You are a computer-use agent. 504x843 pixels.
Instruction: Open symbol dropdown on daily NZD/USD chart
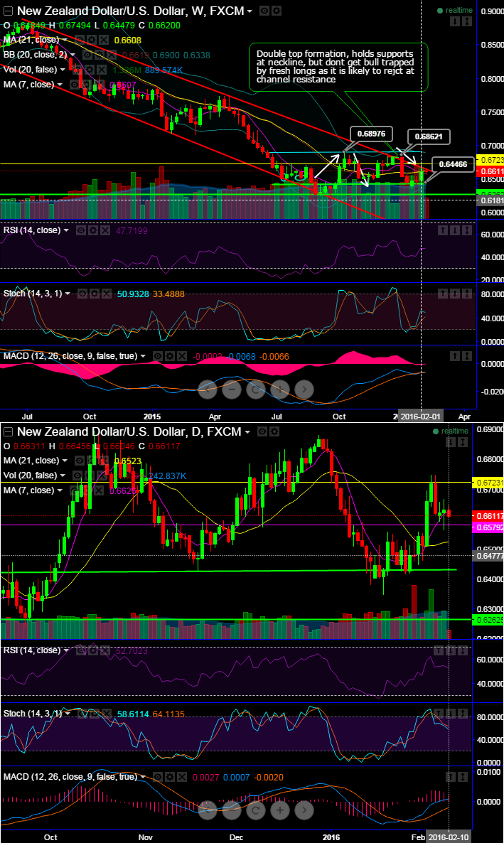[x=247, y=431]
